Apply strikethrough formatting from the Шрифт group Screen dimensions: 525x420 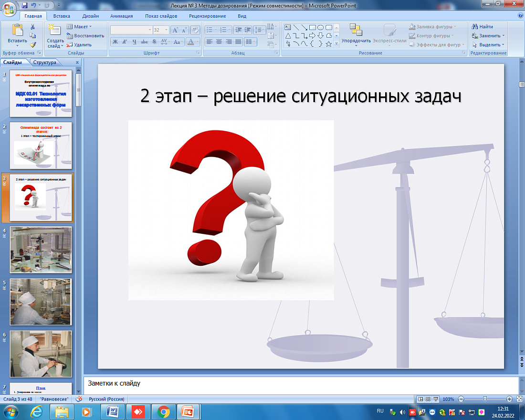(x=144, y=41)
